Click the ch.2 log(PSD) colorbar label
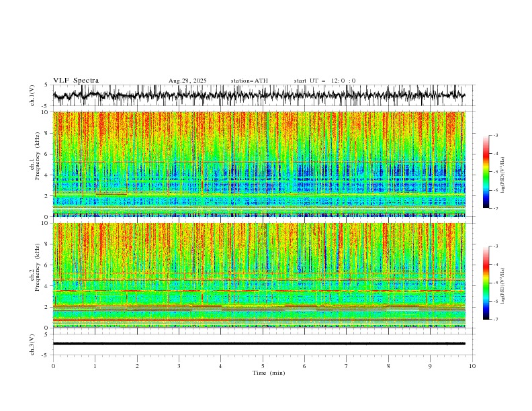Viewport: 532px width, 411px height. coord(503,286)
